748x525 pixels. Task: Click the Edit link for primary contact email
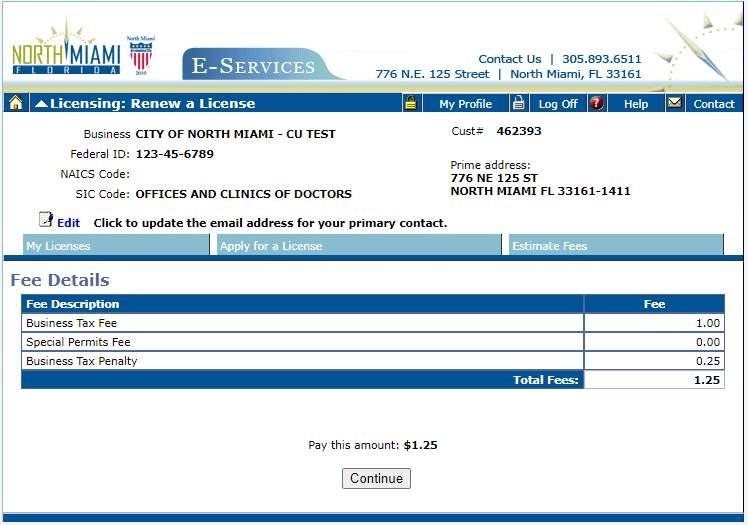68,223
